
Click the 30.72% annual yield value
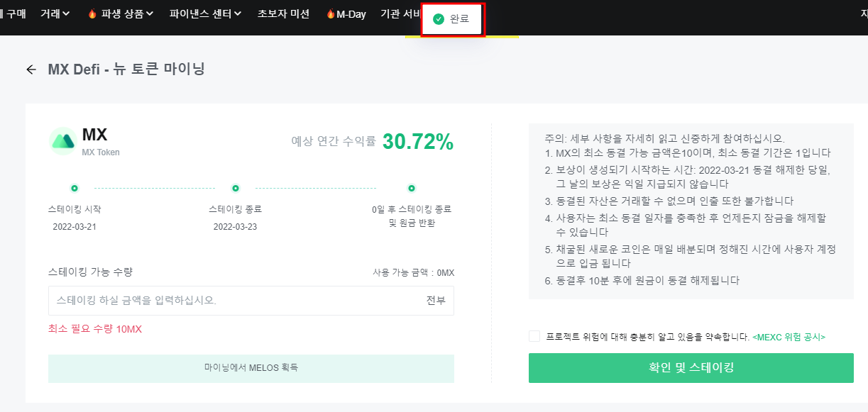click(418, 142)
